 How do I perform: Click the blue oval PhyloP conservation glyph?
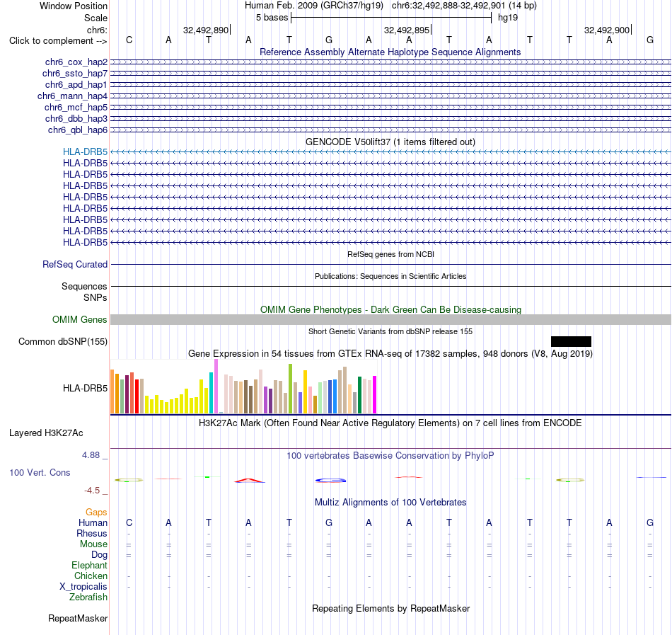[330, 480]
